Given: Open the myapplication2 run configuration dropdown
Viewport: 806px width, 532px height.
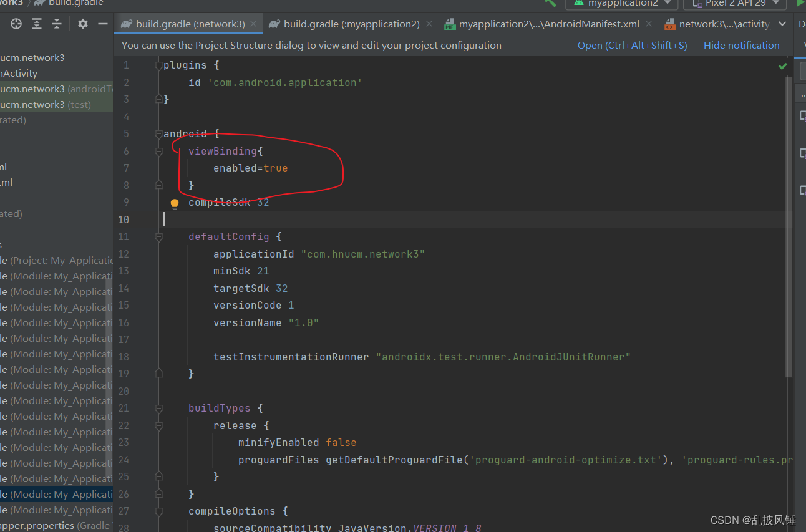Looking at the screenshot, I should coord(621,4).
